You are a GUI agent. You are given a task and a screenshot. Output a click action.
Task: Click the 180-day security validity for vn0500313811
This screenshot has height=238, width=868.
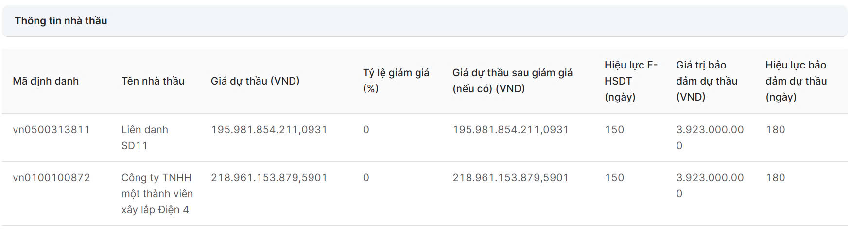(775, 130)
